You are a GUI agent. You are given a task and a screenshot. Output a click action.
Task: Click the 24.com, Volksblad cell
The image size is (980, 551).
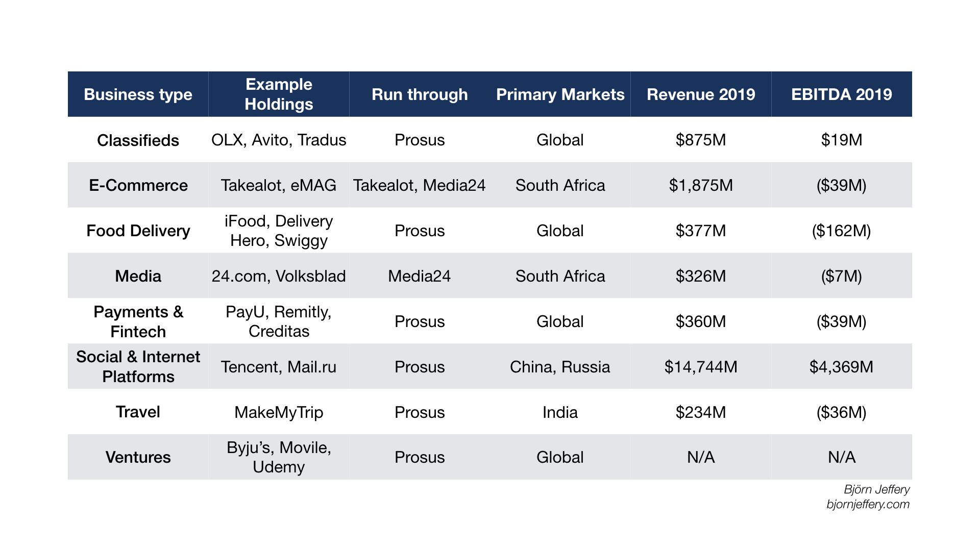click(x=279, y=276)
